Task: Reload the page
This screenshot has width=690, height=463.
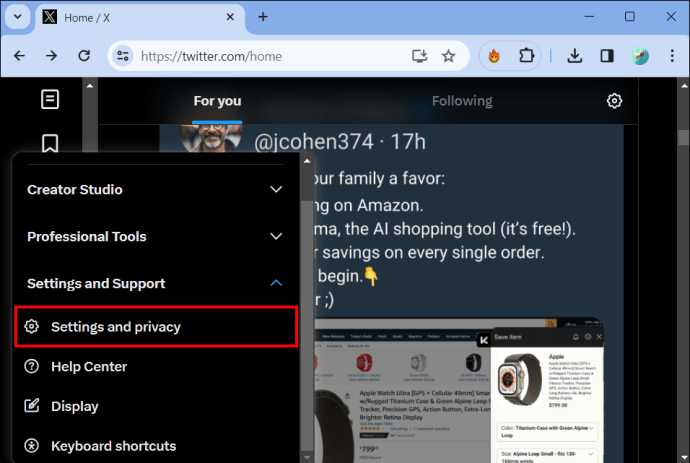Action: (84, 56)
